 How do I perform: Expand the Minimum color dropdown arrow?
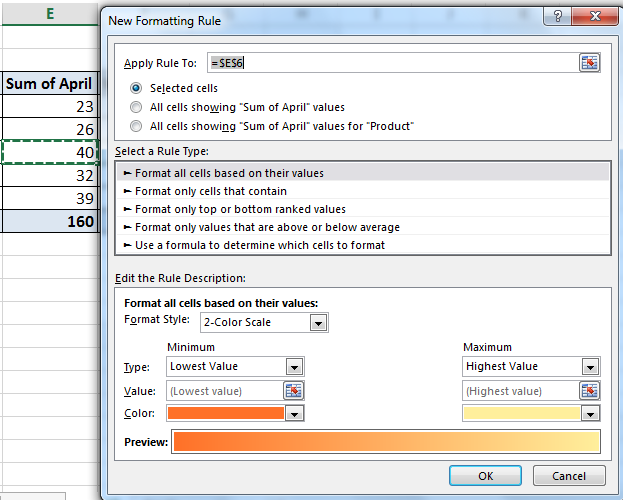[x=294, y=413]
